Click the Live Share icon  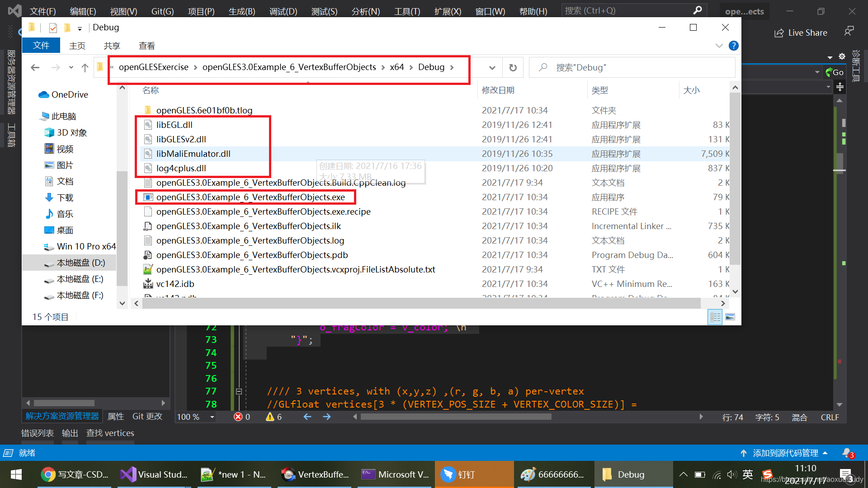coord(779,33)
